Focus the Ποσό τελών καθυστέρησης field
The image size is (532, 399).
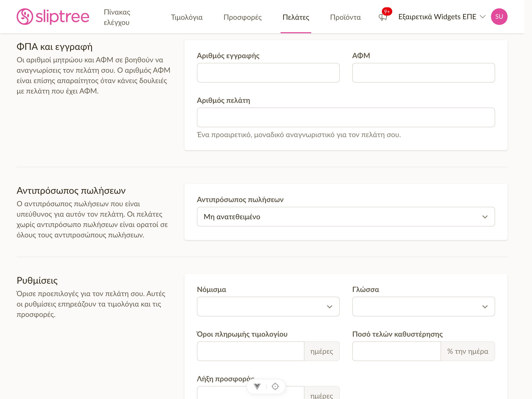396,351
